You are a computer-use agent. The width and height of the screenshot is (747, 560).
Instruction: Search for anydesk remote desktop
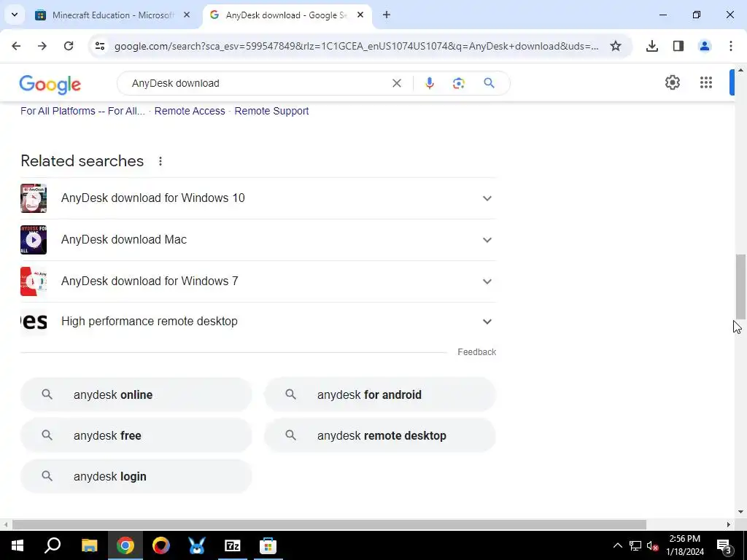click(x=380, y=436)
